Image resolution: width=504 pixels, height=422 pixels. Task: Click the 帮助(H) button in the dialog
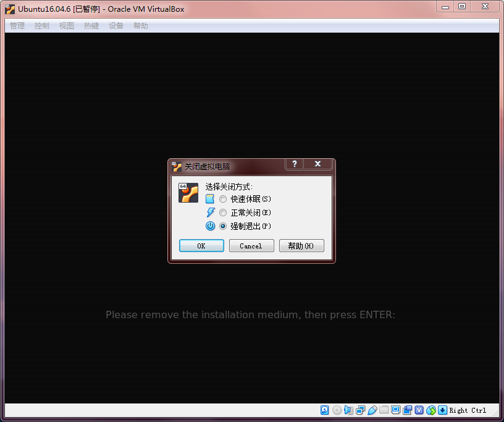pyautogui.click(x=301, y=246)
